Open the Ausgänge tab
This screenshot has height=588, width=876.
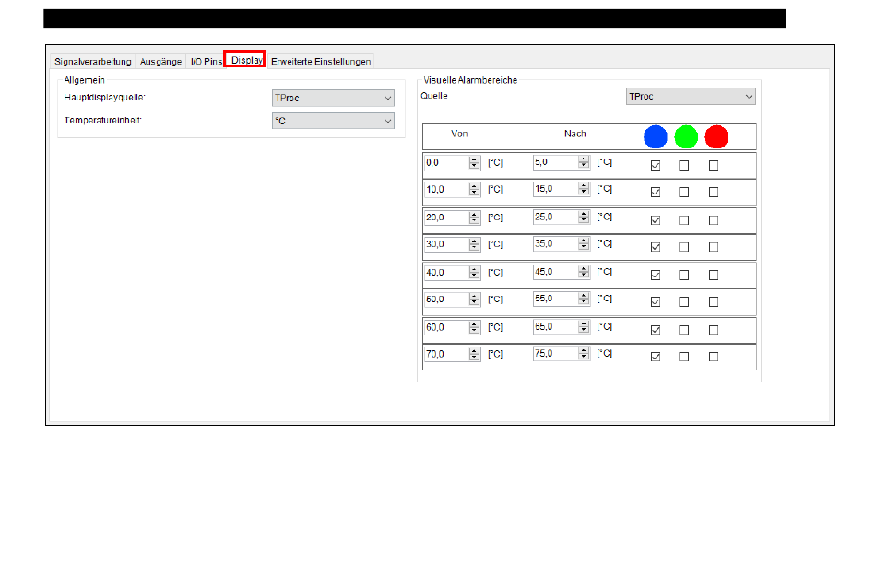[160, 62]
